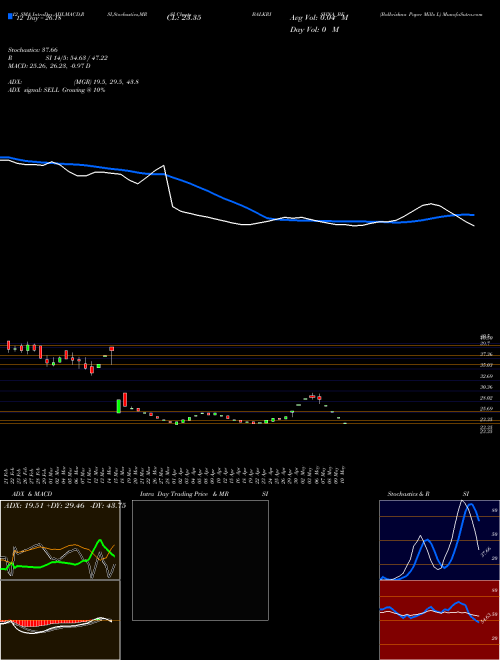Image resolution: width=500 pixels, height=660 pixels.
Task: Click the 'Stochastics: 37.66' reading
Action: [33, 50]
